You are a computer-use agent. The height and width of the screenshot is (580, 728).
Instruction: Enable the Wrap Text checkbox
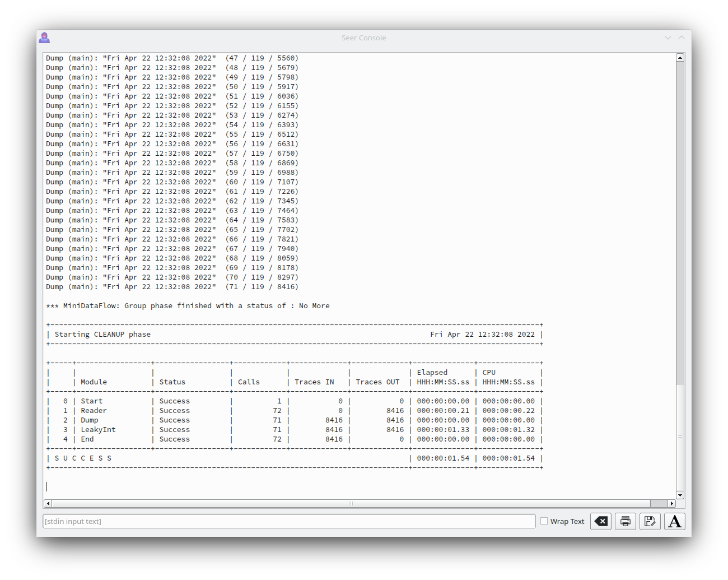click(x=544, y=521)
